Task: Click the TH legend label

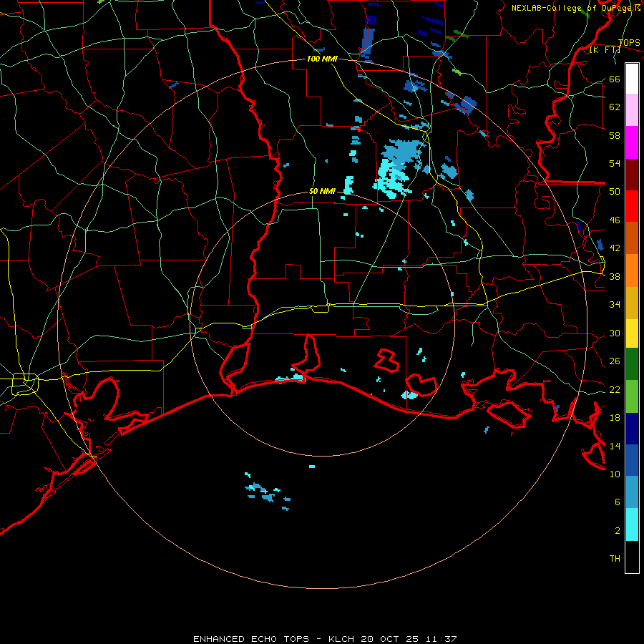Action: 615,559
